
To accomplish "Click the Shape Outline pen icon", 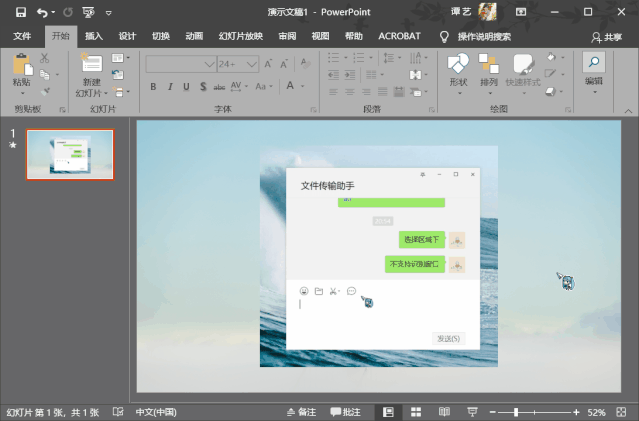I will coord(550,74).
